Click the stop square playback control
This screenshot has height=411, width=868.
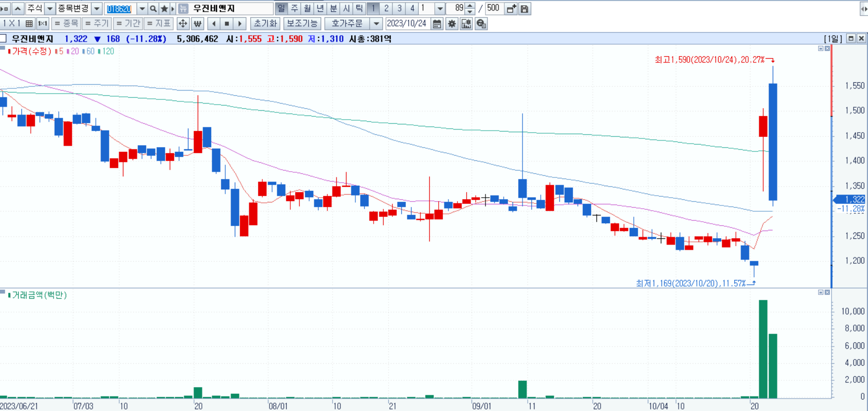click(226, 23)
